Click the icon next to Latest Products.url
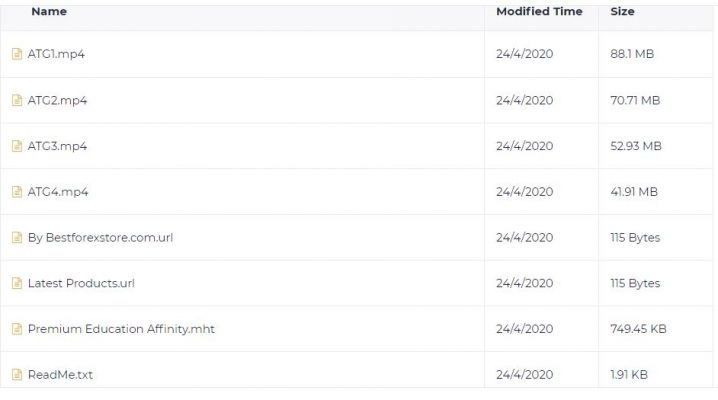This screenshot has width=718, height=400. [x=17, y=283]
